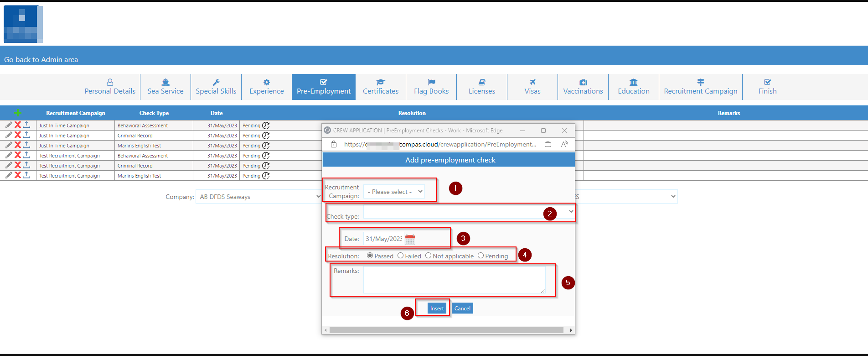Delete the Just In Time Criminal Record row

[18, 135]
